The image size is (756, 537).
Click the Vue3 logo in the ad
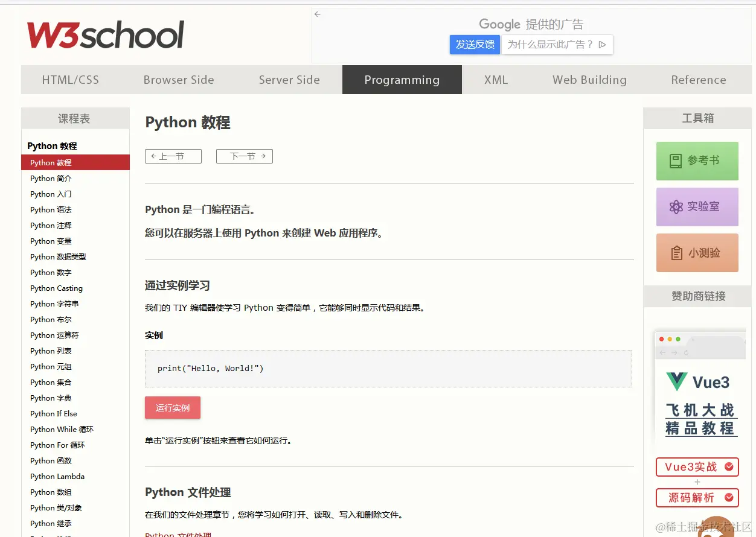[677, 381]
